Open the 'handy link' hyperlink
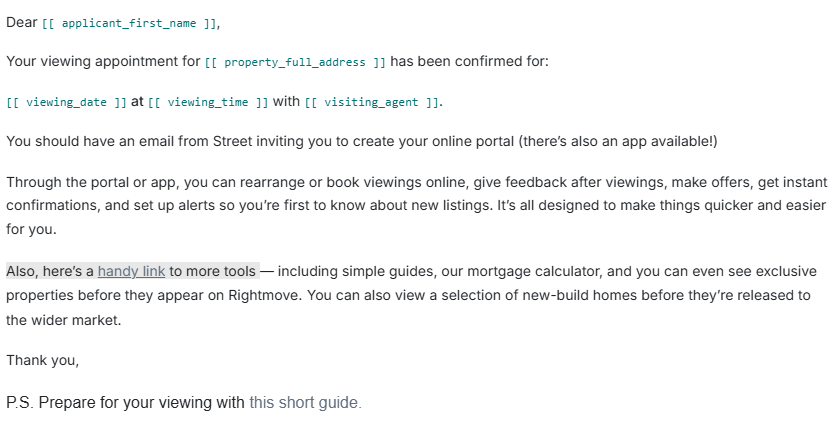 click(x=131, y=272)
